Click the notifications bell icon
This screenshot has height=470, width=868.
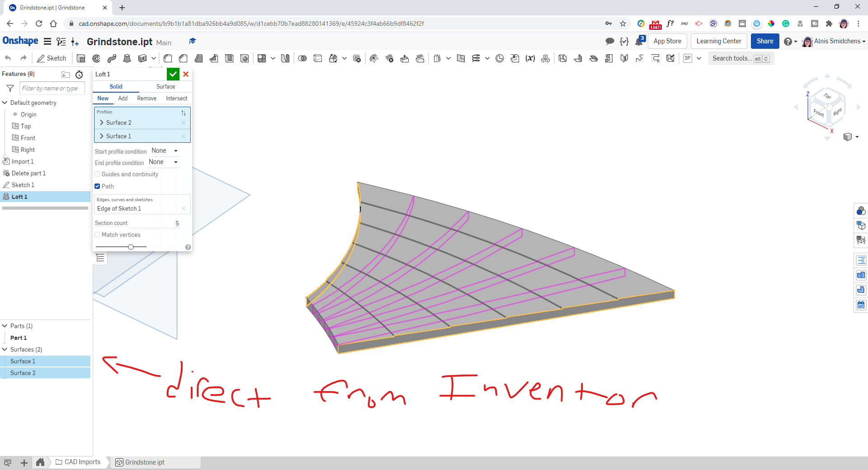click(639, 42)
